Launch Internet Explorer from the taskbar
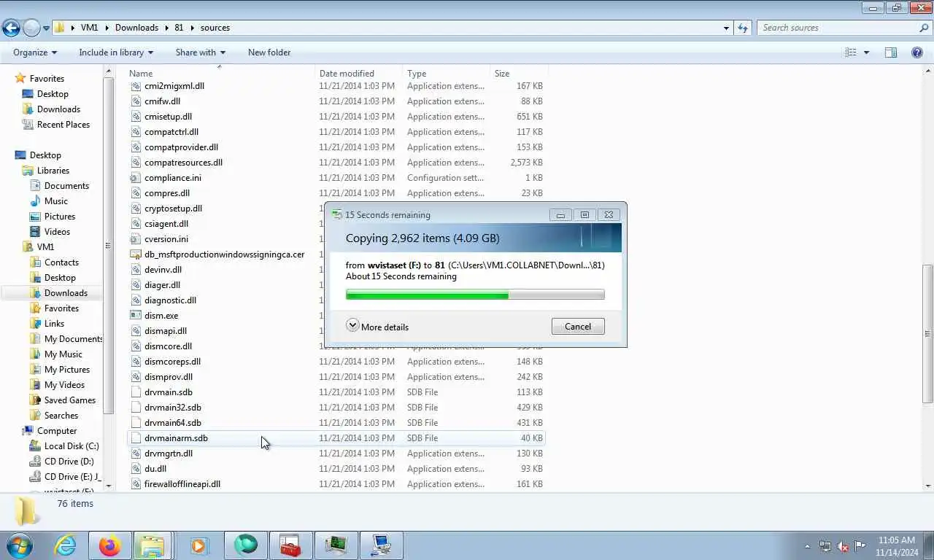 point(65,545)
